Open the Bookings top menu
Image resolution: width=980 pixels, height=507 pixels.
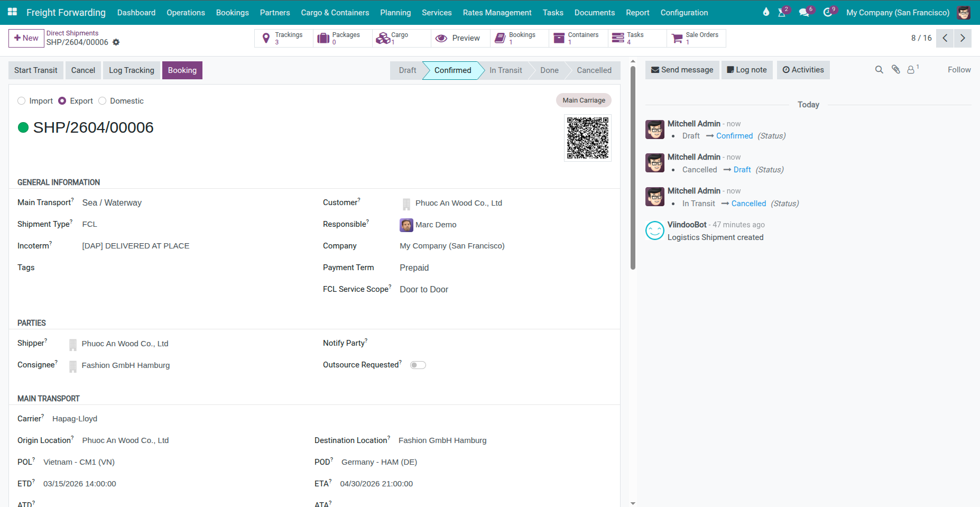click(x=232, y=12)
